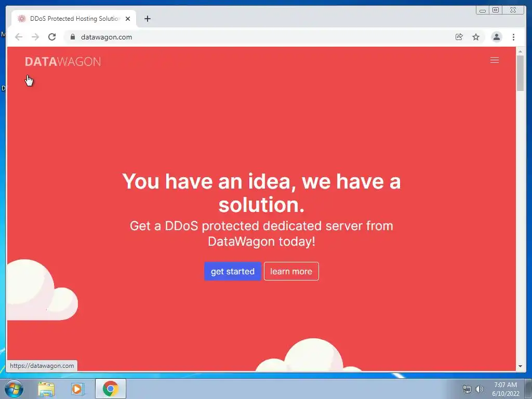Image resolution: width=532 pixels, height=399 pixels.
Task: Select the DDoS Protected Hosting Solutions tab
Action: pyautogui.click(x=74, y=19)
